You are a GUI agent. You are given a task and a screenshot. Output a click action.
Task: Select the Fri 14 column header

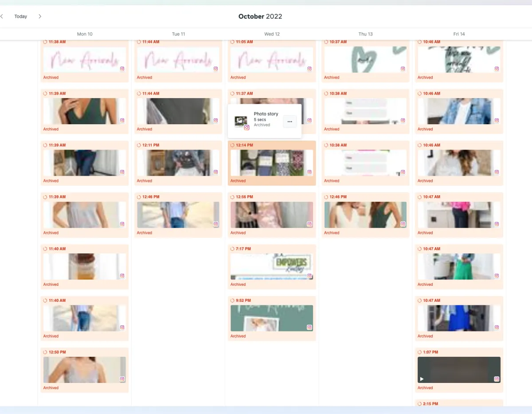click(x=459, y=34)
